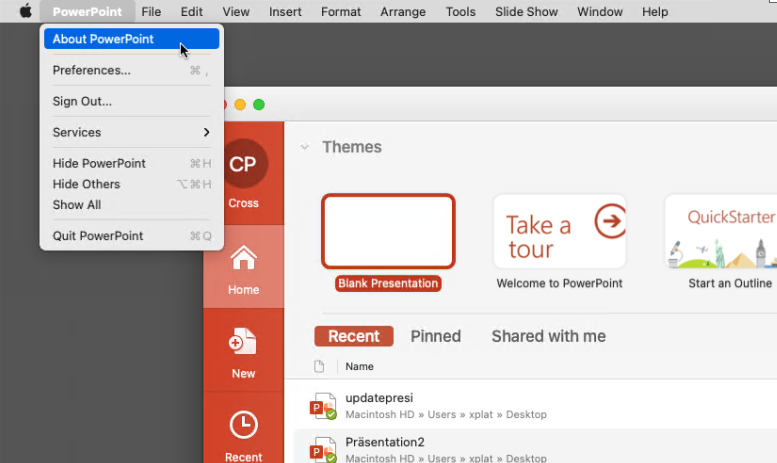Switch to Shared with me tab

coord(548,336)
